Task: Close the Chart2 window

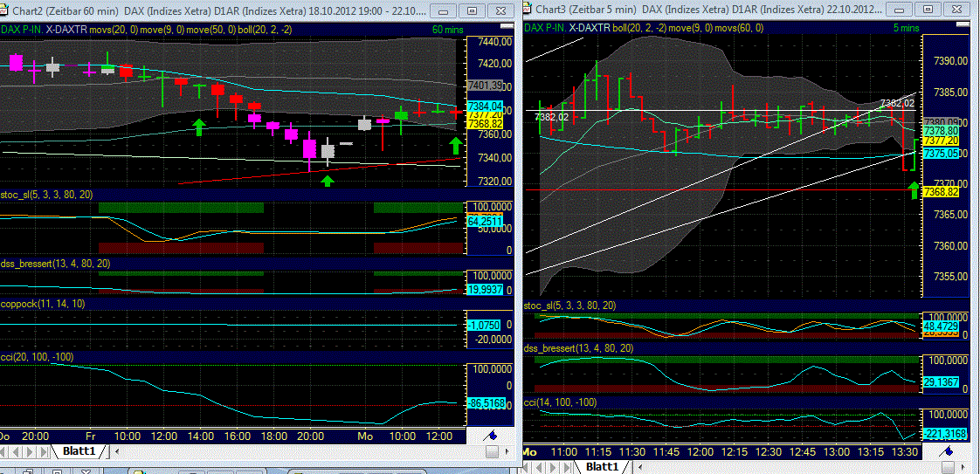Action: point(500,10)
